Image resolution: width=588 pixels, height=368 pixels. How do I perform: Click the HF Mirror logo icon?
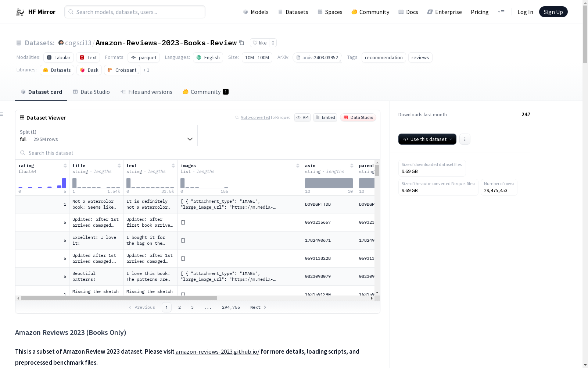tap(20, 12)
